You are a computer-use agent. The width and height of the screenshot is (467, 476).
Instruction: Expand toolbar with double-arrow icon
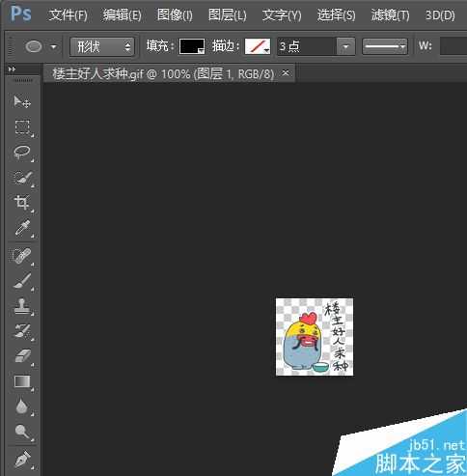click(12, 69)
